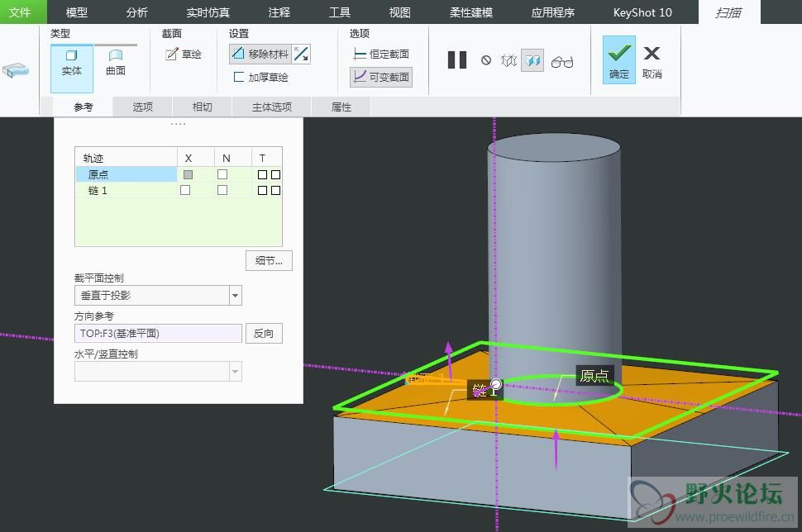
Task: Toggle right T checkbox for 原点 trajectory
Action: click(275, 175)
